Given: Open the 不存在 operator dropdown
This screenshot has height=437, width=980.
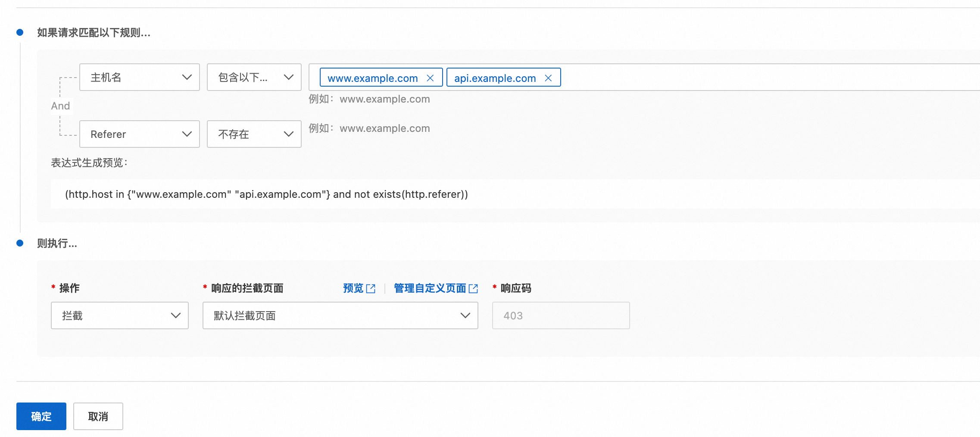Looking at the screenshot, I should 254,134.
